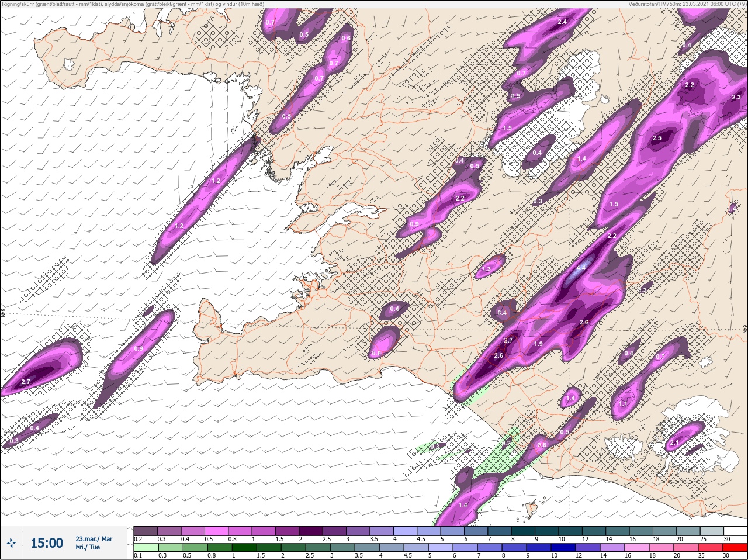
Task: Click the lower legend row's 0.1 label
Action: click(138, 556)
